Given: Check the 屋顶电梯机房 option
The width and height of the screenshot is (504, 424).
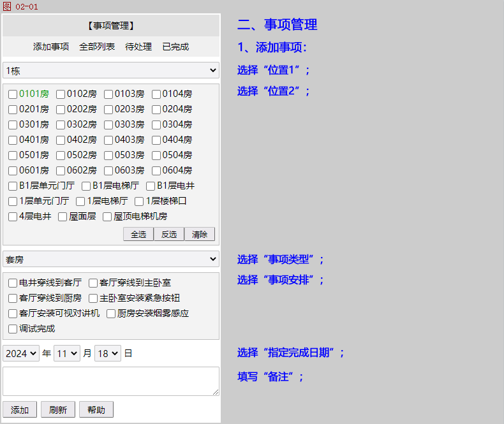Looking at the screenshot, I should coord(107,217).
